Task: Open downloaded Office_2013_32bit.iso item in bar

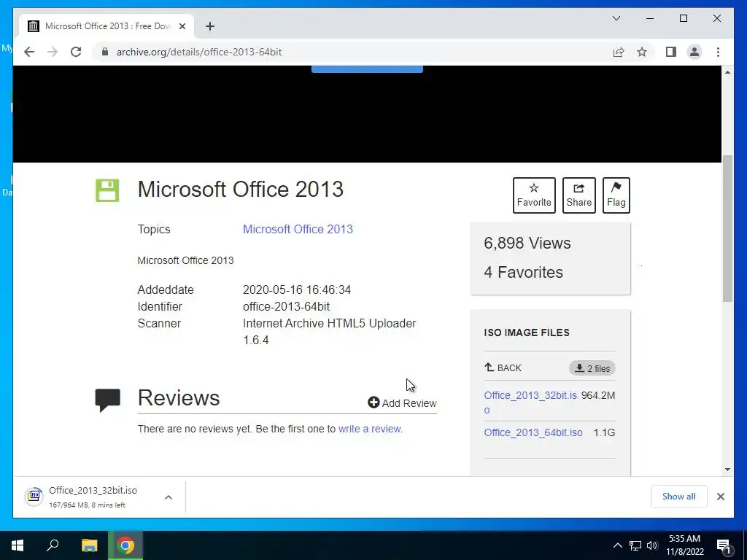Action: pos(86,497)
